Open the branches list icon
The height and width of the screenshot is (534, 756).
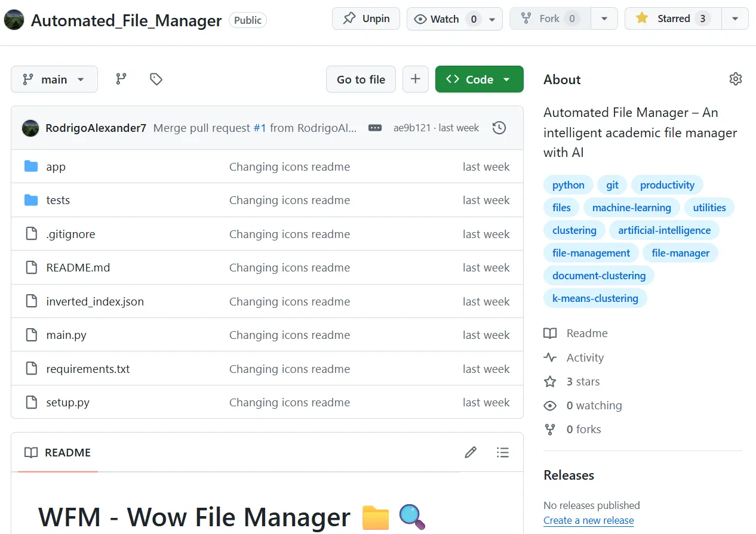[121, 79]
